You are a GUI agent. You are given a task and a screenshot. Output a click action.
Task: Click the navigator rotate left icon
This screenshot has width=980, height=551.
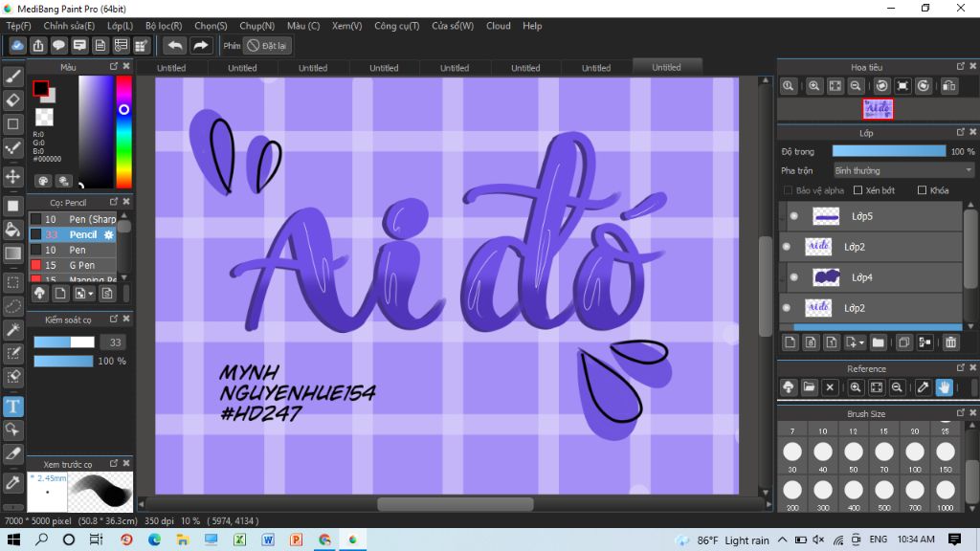tap(881, 86)
